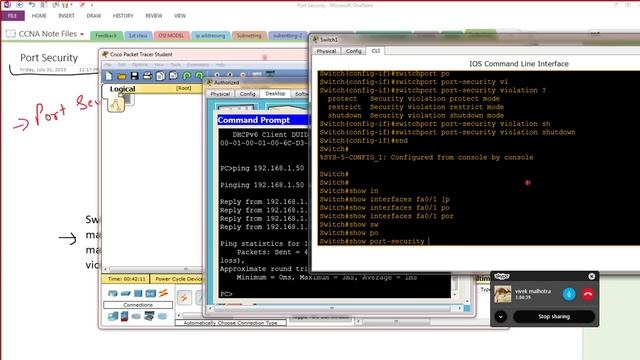
Task: Click the Copy icon in Packet Tracer toolbar
Action: click(x=160, y=76)
